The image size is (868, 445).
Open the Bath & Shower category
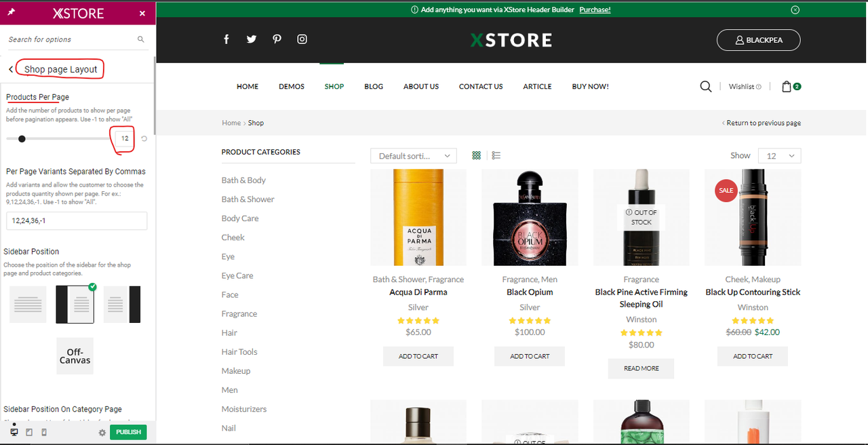(x=248, y=199)
